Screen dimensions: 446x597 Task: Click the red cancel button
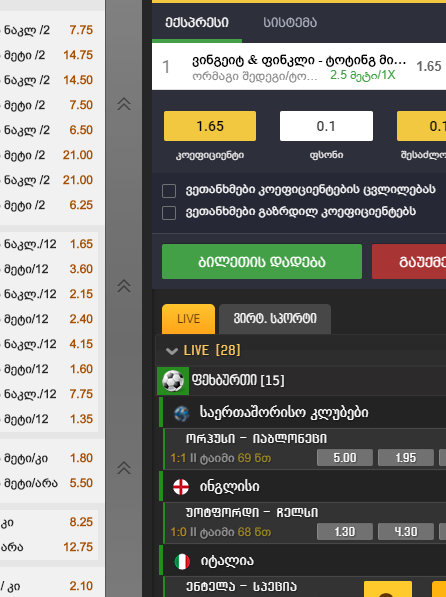[x=409, y=262]
